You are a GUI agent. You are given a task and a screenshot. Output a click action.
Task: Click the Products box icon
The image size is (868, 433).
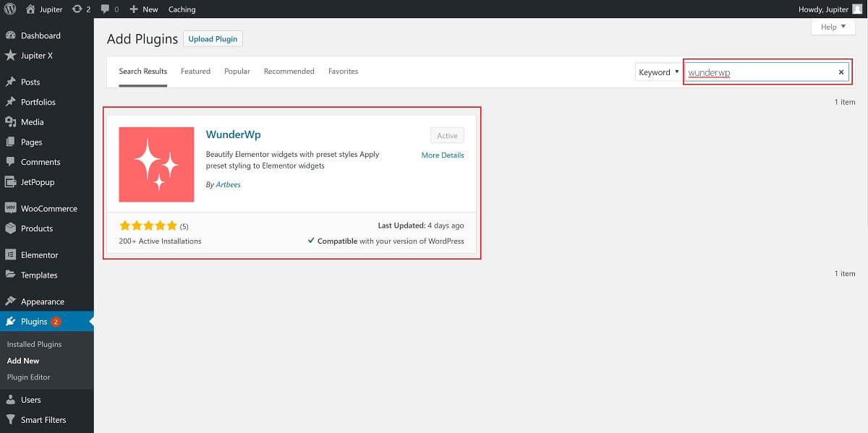click(10, 228)
